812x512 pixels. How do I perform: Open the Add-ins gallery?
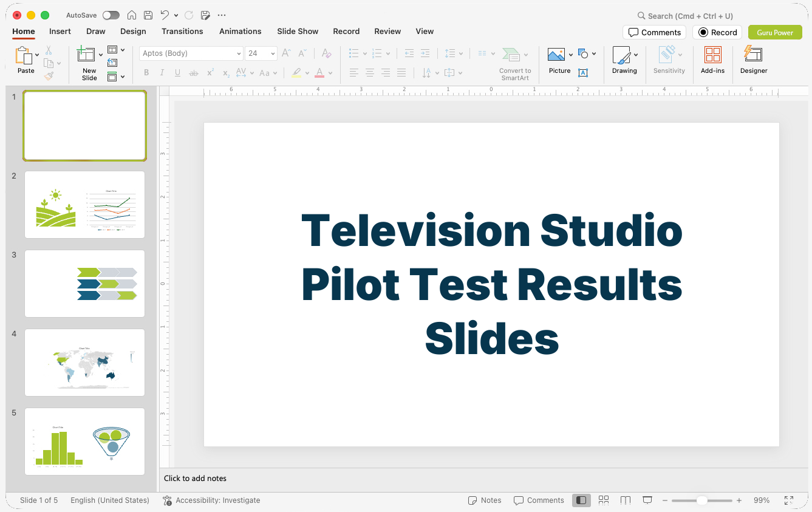click(x=713, y=61)
